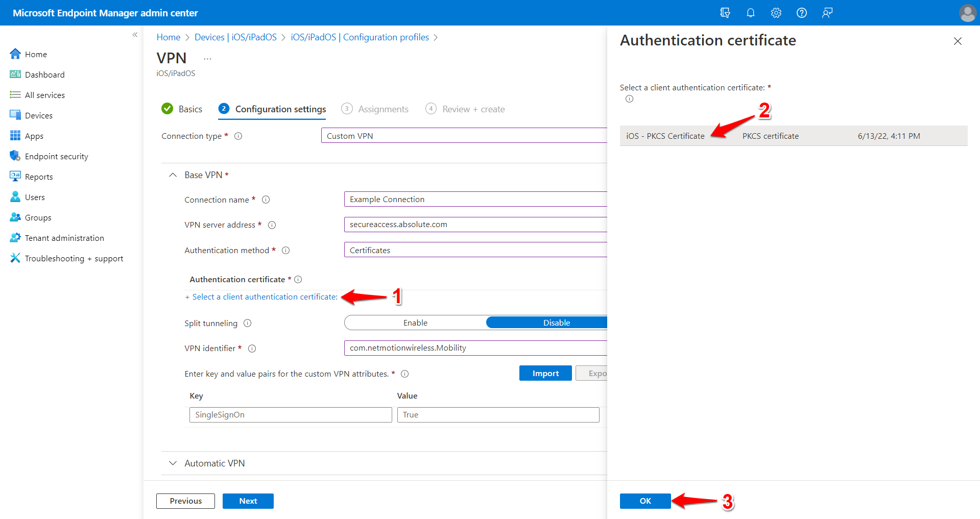980x519 pixels.
Task: Click the SingleSignOn key input field
Action: tap(290, 414)
